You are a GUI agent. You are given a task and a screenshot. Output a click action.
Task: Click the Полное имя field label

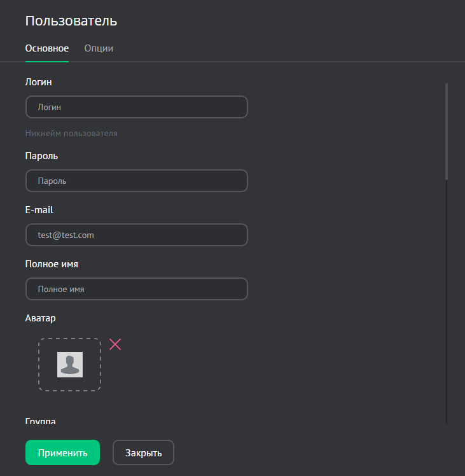tap(52, 263)
